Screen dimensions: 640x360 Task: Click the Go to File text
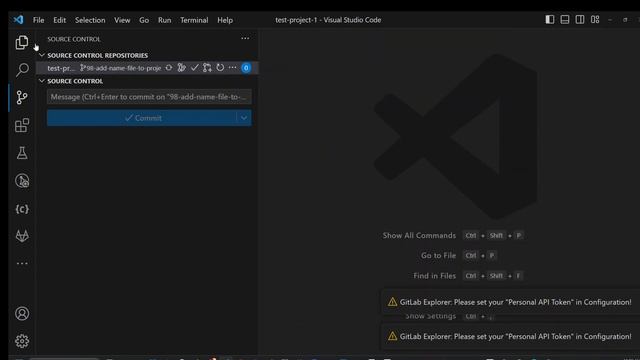[438, 256]
